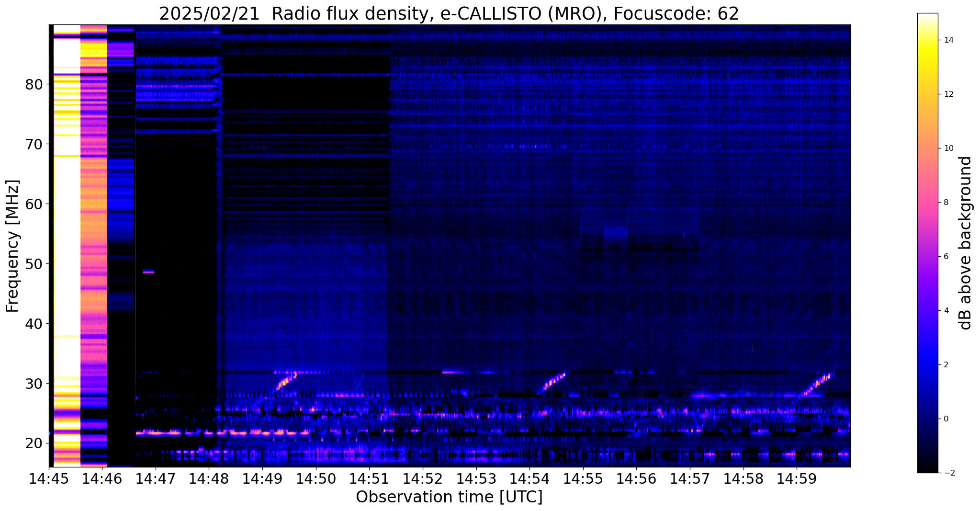Click the 'Frequency [MHz]' y-axis label
980x511 pixels.
pyautogui.click(x=12, y=246)
